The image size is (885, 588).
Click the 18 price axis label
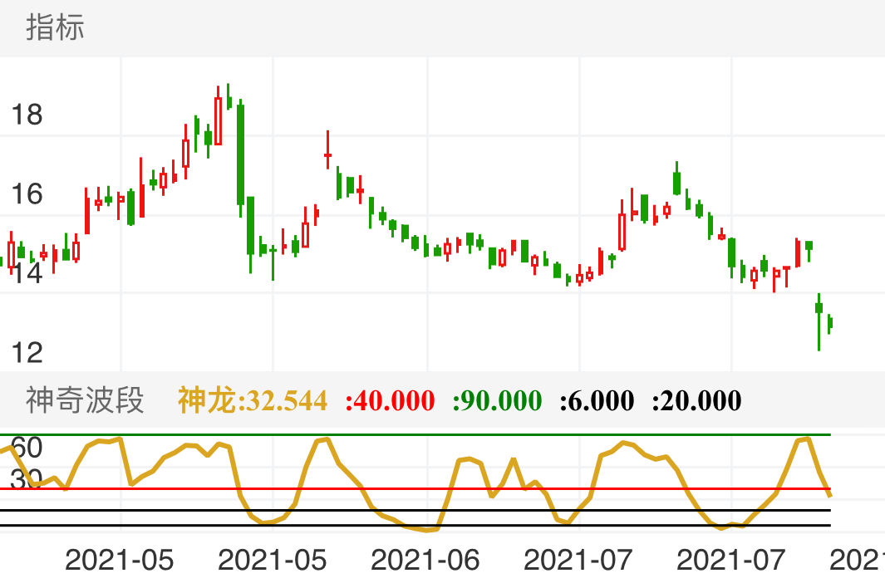click(x=27, y=115)
